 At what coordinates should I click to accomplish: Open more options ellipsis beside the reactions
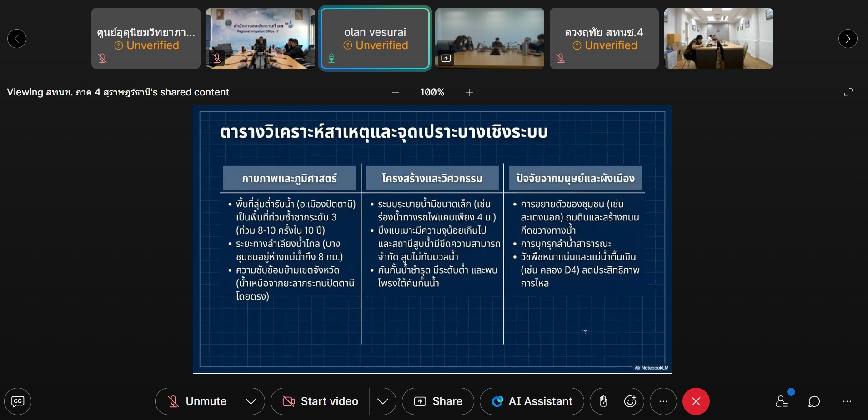[663, 401]
